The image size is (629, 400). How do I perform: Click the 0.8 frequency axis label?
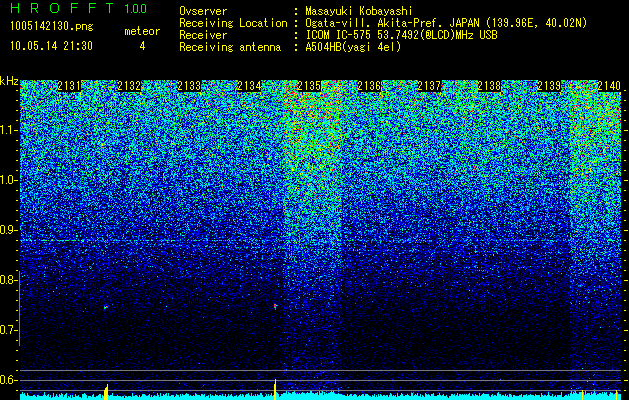[x=8, y=280]
